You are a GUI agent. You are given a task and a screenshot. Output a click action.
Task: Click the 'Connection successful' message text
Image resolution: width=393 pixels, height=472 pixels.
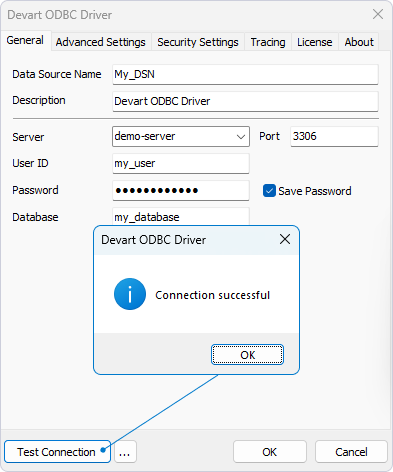click(x=213, y=295)
